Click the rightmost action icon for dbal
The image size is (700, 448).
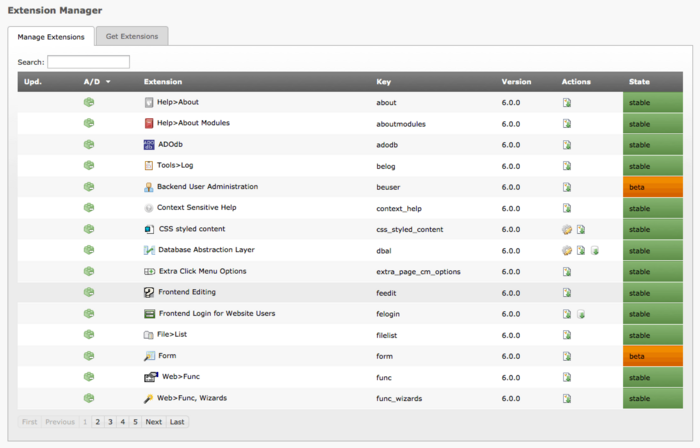coord(595,250)
